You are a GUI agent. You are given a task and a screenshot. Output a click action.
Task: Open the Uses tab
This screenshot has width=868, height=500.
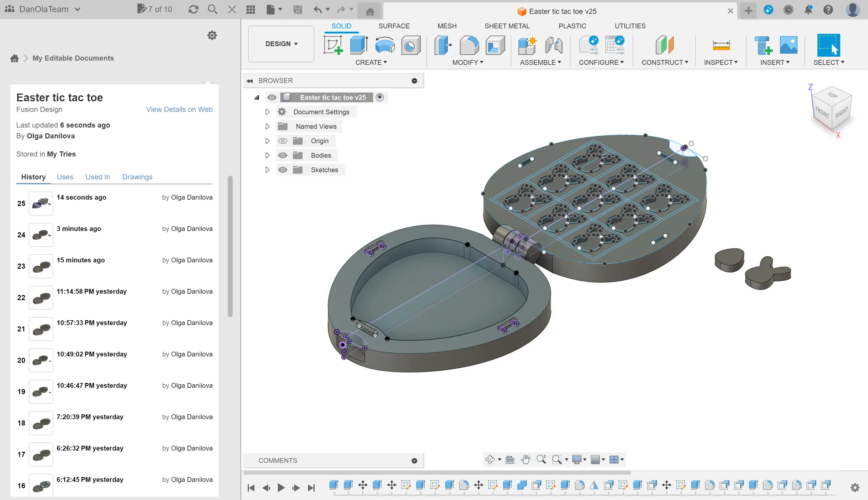point(65,177)
